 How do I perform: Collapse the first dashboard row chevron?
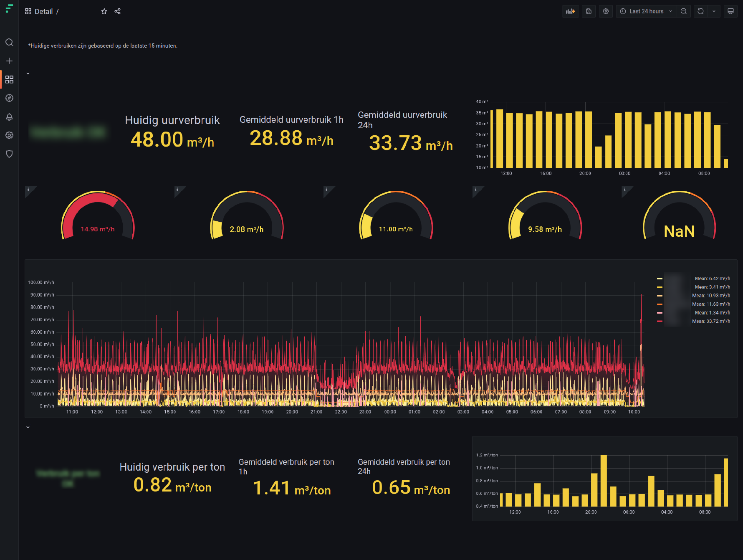click(28, 73)
